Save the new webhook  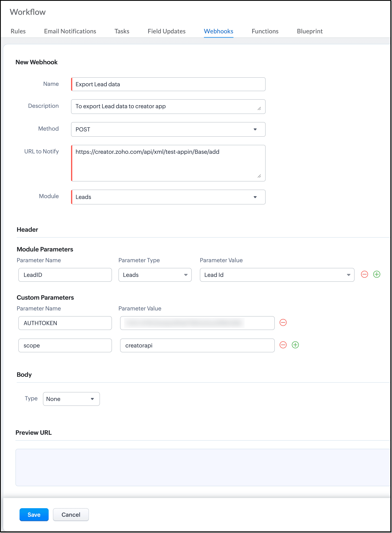pos(34,515)
